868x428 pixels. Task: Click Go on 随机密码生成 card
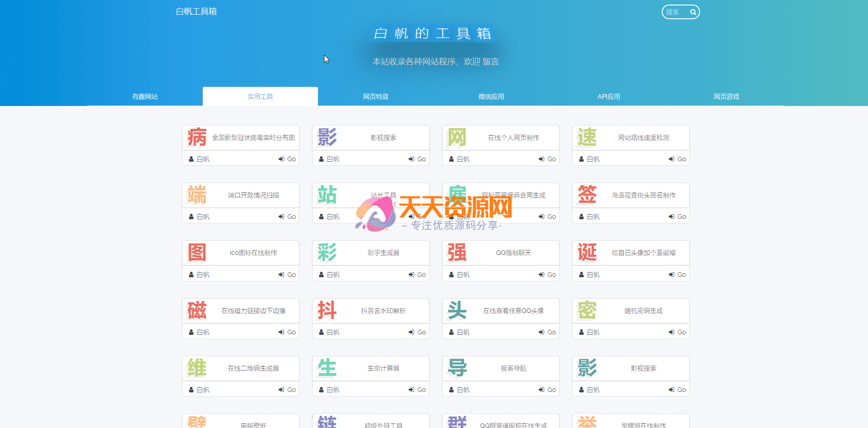coord(677,332)
